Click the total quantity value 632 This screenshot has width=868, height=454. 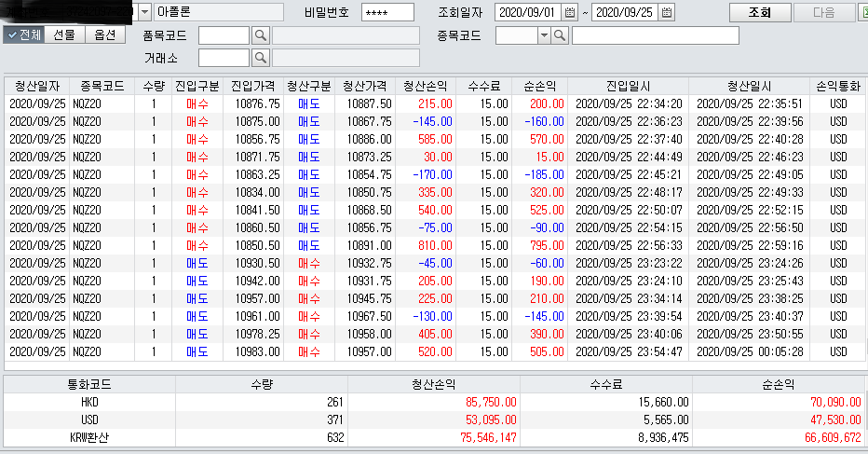tap(335, 437)
